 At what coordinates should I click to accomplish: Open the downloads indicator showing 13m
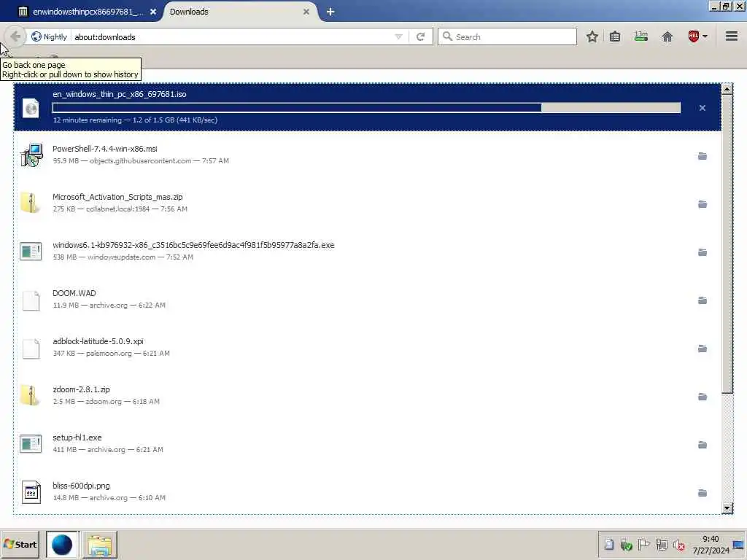pos(640,36)
